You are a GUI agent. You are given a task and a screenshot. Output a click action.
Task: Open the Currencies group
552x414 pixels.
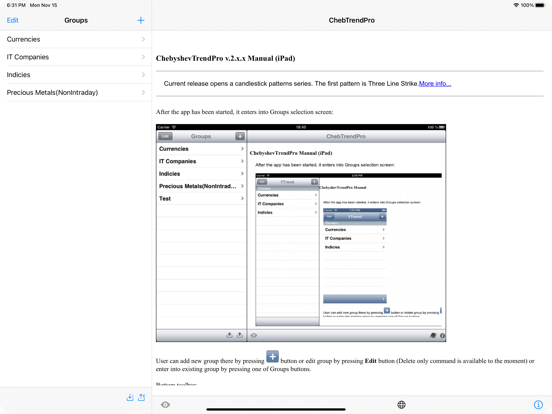[76, 39]
